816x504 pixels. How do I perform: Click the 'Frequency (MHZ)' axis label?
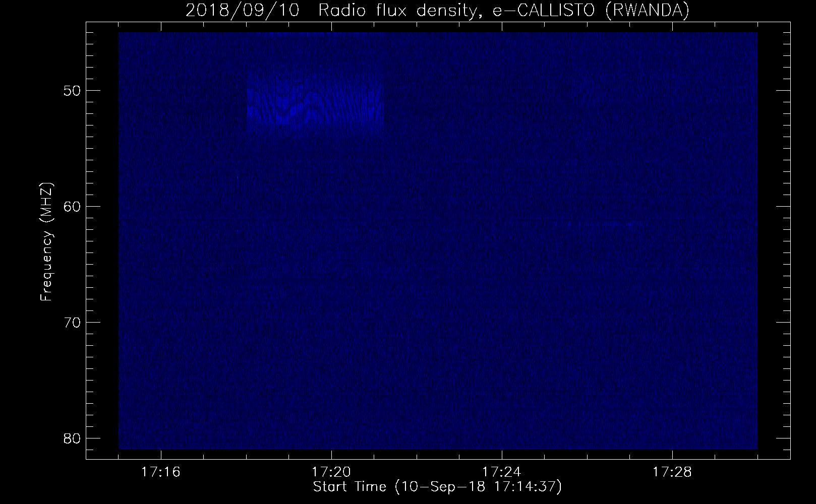[46, 242]
